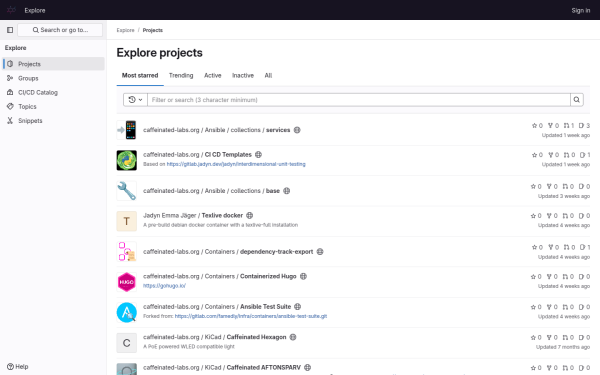
Task: Open Ansible Test Suite project link
Action: 217,307
